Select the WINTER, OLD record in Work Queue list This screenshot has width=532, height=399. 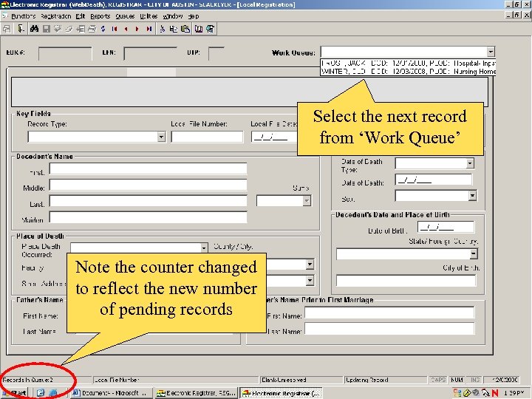[408, 71]
